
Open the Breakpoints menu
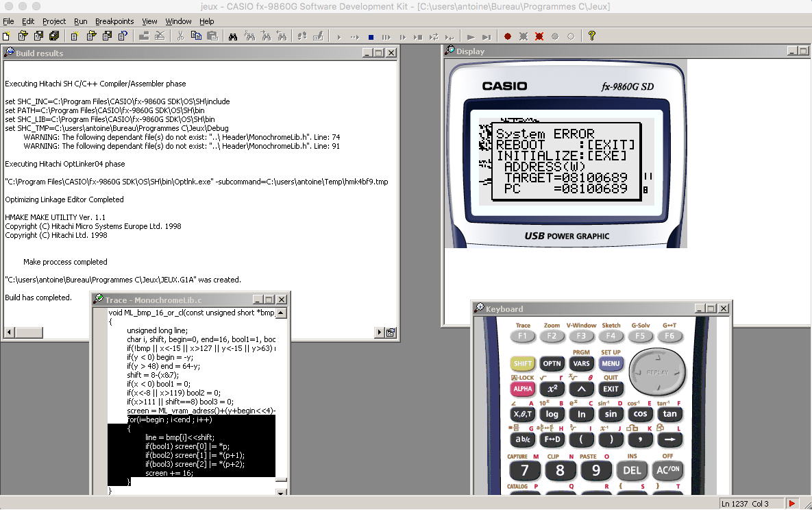tap(114, 21)
